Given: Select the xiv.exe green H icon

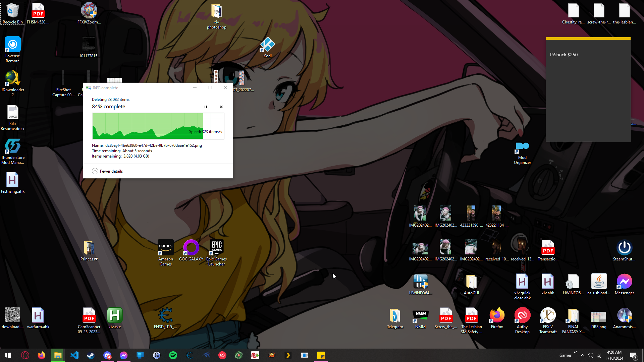Looking at the screenshot, I should point(115,318).
